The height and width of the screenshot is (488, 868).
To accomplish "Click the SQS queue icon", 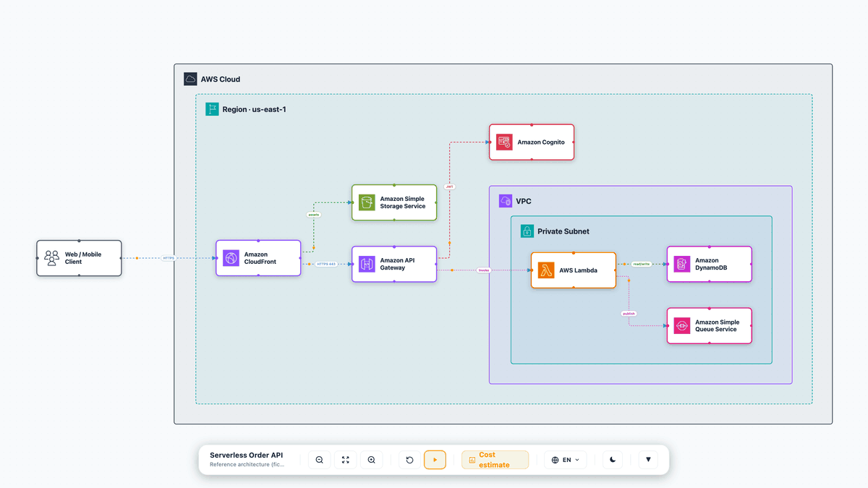I will point(682,326).
